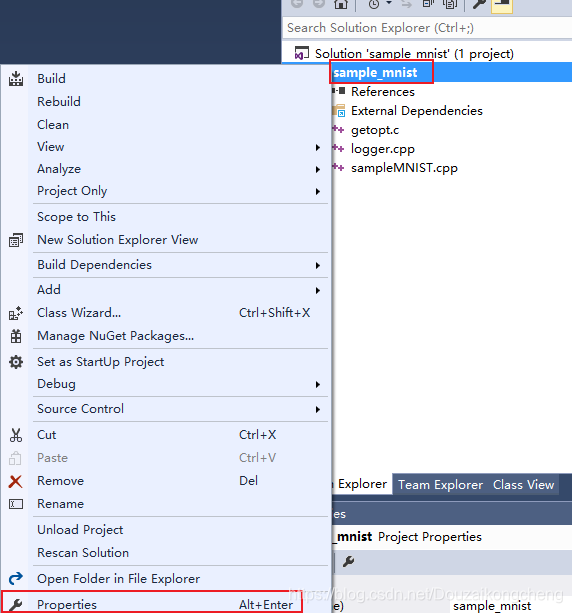Switch to the Team Explorer tab
The height and width of the screenshot is (613, 572).
pos(440,485)
